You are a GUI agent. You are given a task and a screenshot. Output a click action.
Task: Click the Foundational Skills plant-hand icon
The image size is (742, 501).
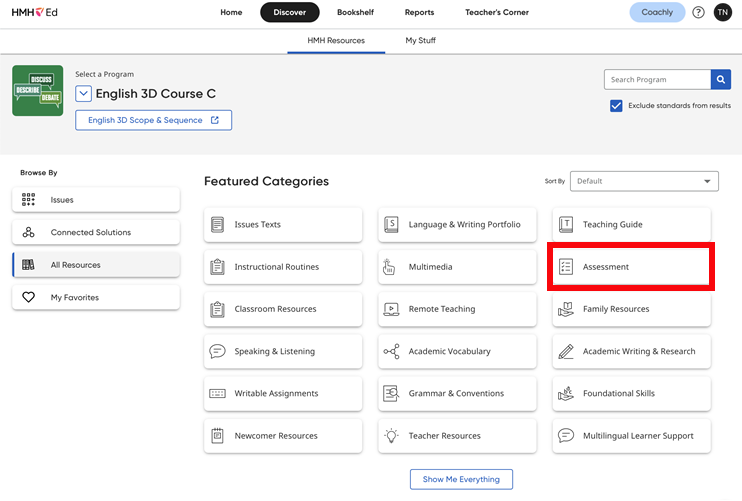coord(565,393)
